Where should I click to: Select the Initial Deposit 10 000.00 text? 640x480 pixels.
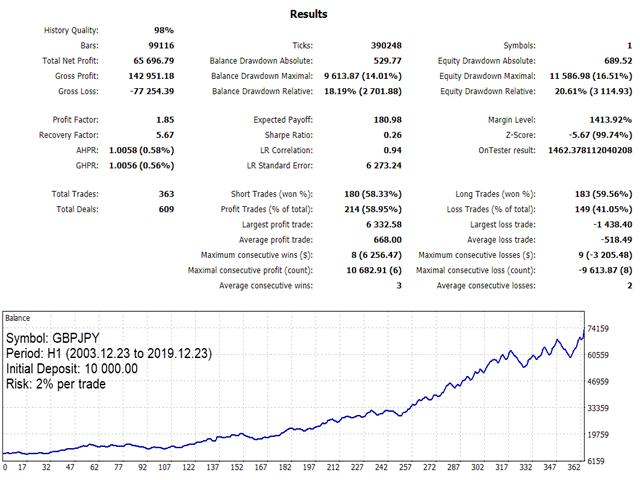tap(72, 369)
